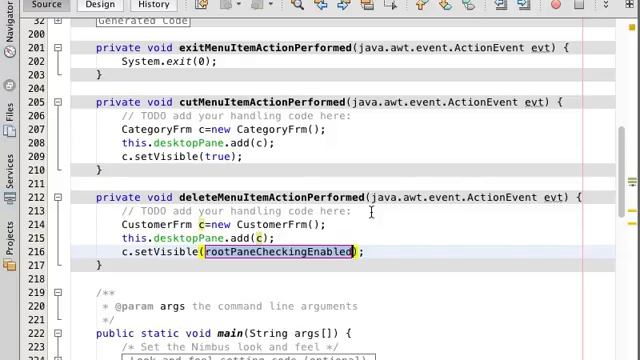Click the Generated Code folded block
This screenshot has width=640, height=360.
(143, 21)
